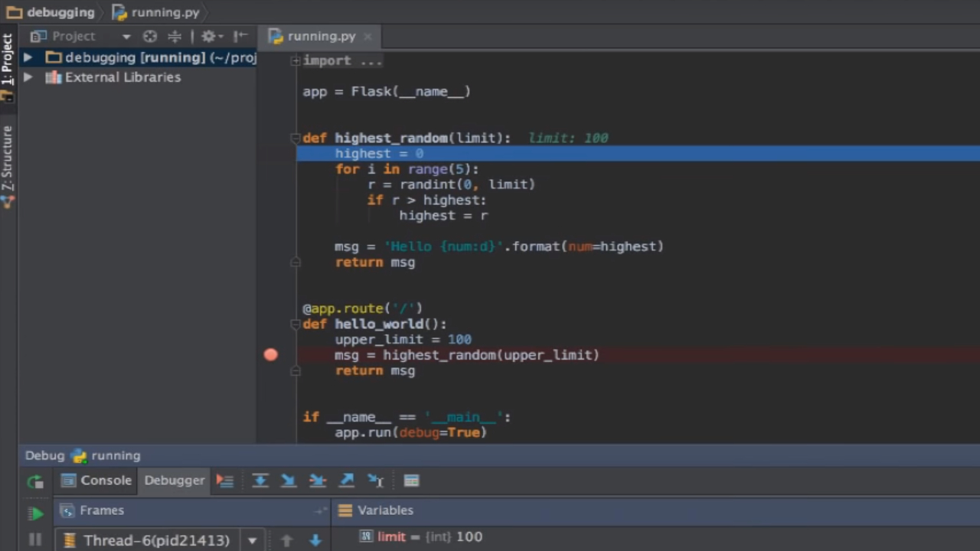Image resolution: width=980 pixels, height=551 pixels.
Task: Open the debugging breadcrumb at the top
Action: pyautogui.click(x=60, y=12)
